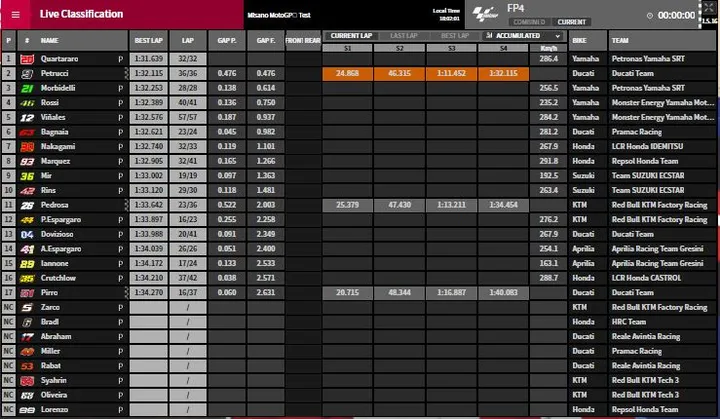Click Bagnaia's number 63 badge
Viewport: 720px width, 419px height.
tap(27, 132)
